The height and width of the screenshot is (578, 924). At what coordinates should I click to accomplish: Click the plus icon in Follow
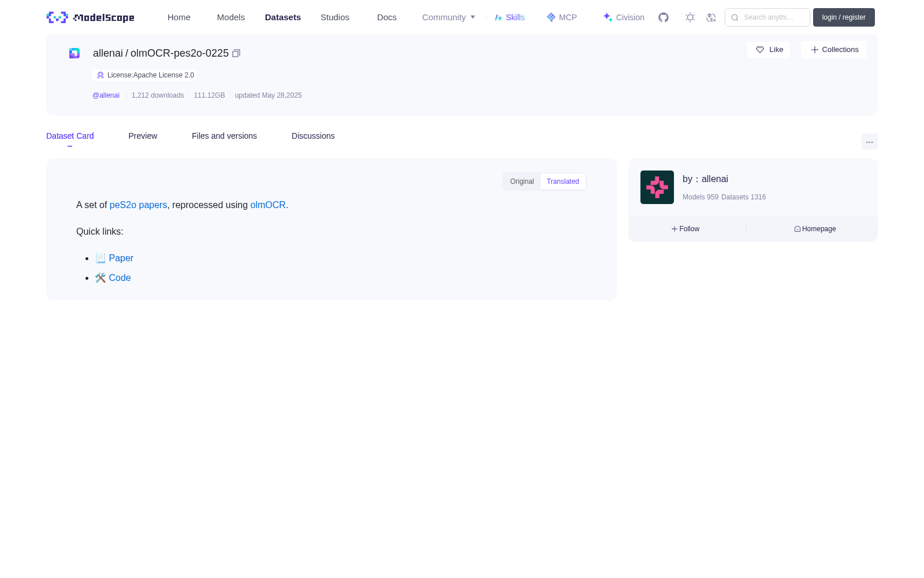(x=674, y=229)
